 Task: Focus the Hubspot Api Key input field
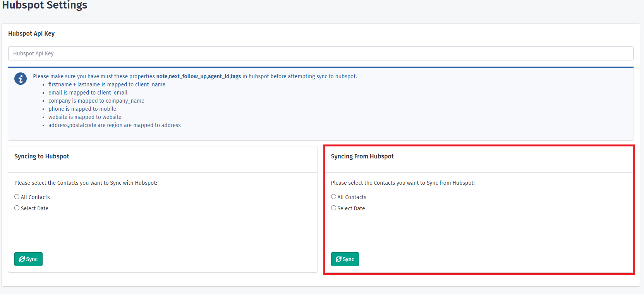[x=321, y=53]
